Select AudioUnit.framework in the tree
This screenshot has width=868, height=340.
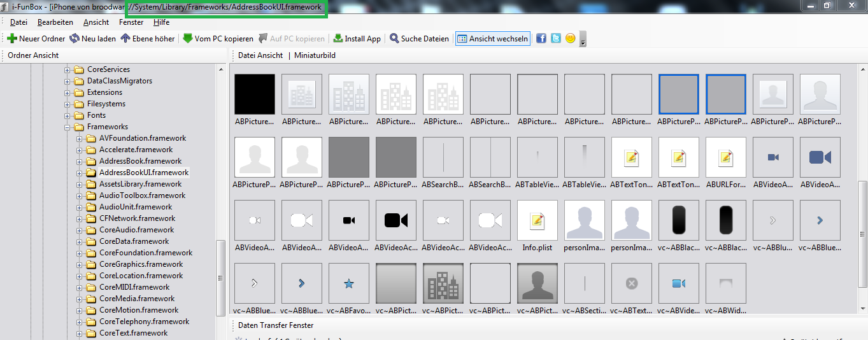tap(136, 207)
